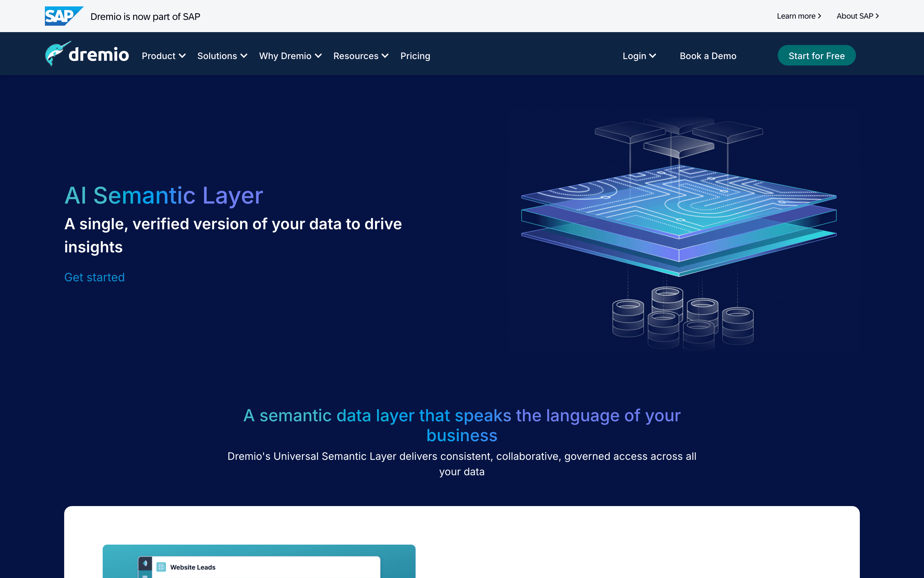Click the Dremio narwhal logo
The image size is (924, 578).
(87, 54)
